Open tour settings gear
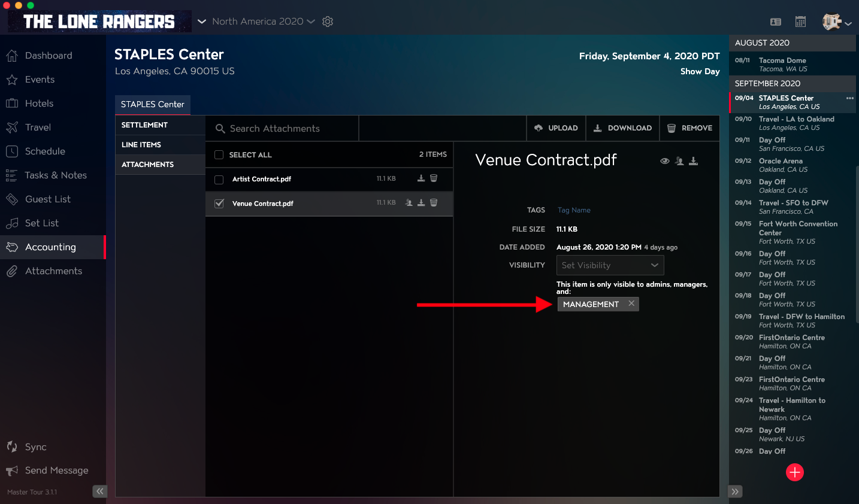859x504 pixels. tap(328, 22)
